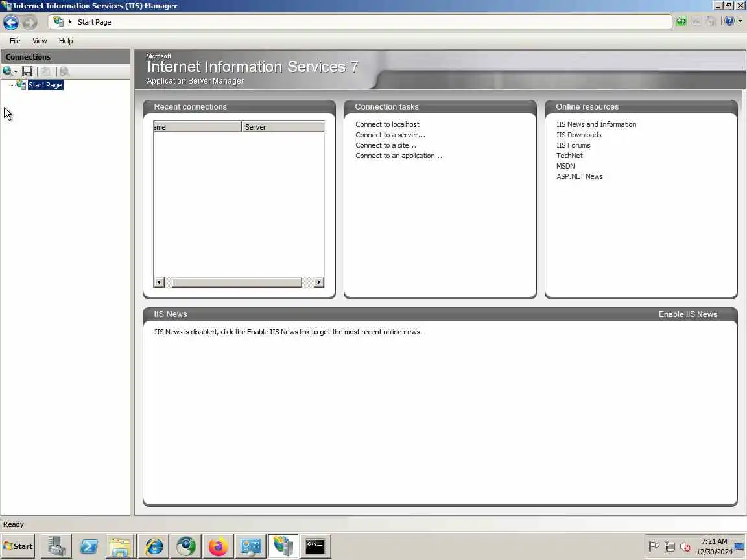Open the Help question mark icon
The image size is (747, 560).
tap(729, 21)
